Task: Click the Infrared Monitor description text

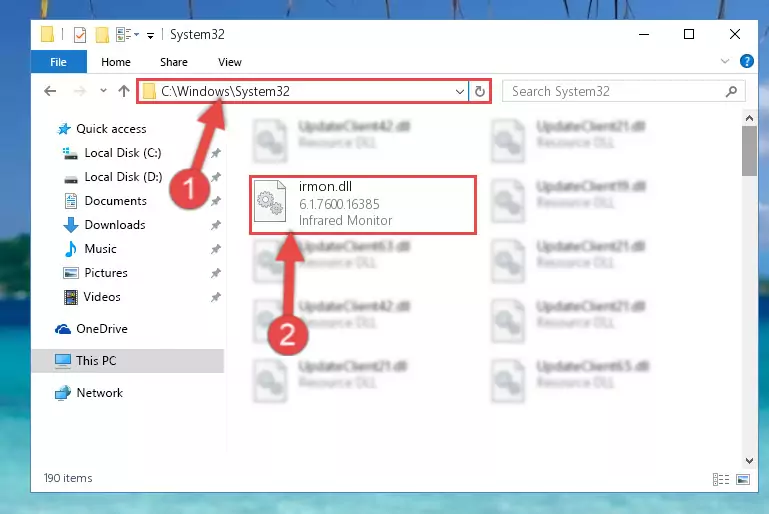Action: pyautogui.click(x=346, y=221)
